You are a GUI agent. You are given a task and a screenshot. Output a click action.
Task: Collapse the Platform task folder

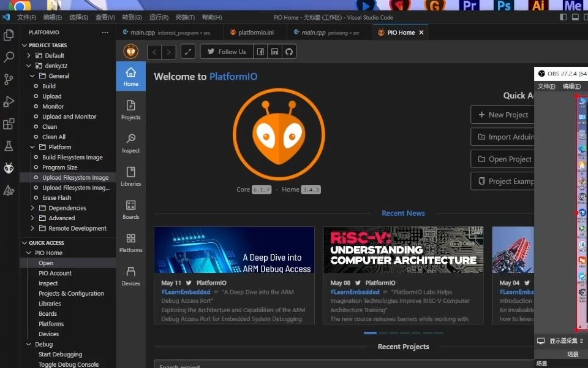click(32, 147)
